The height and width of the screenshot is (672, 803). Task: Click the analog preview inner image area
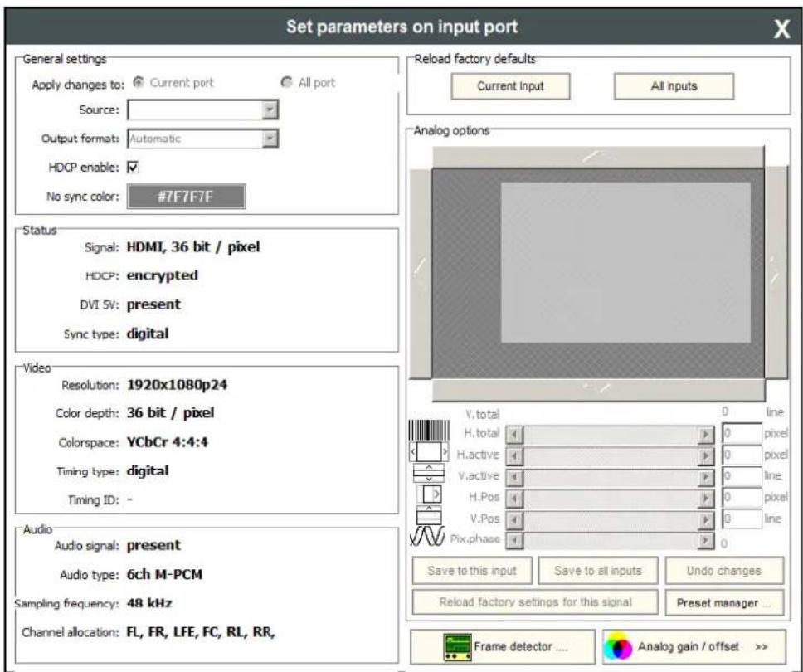pos(625,263)
